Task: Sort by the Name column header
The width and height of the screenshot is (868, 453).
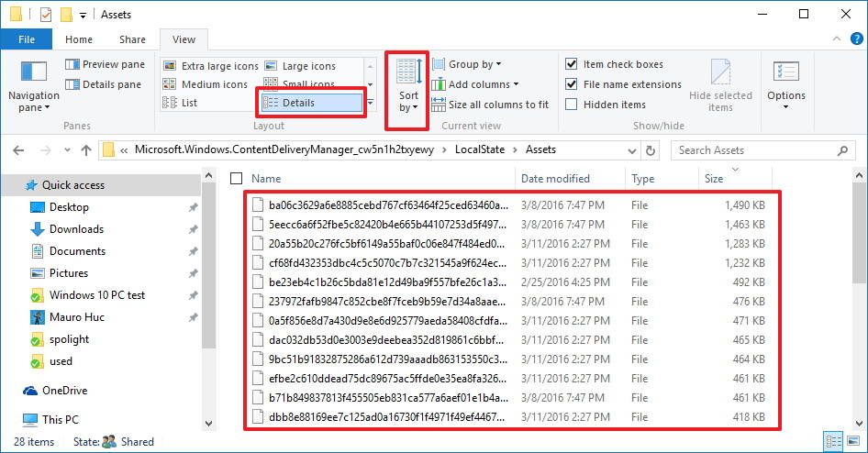Action: point(266,179)
